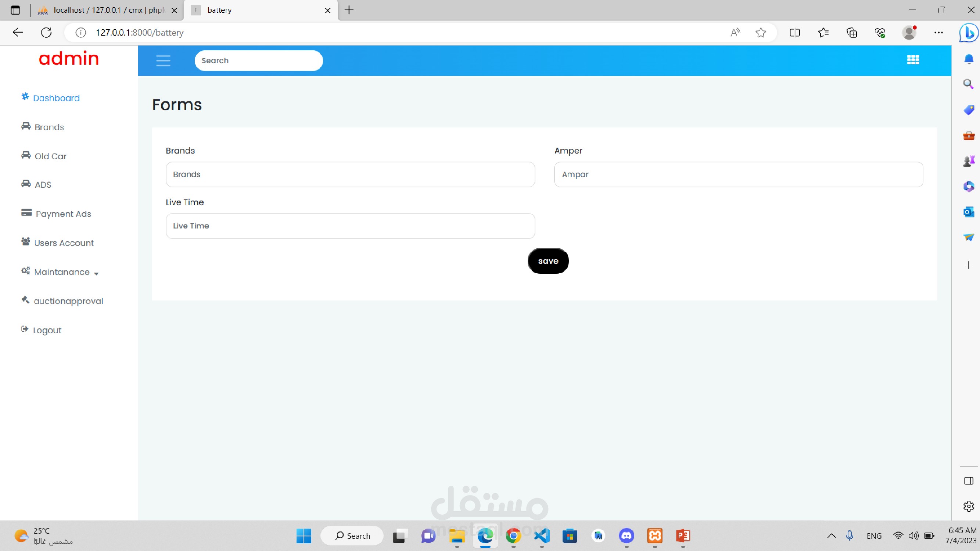Show hidden system tray icons chevron

(x=831, y=536)
